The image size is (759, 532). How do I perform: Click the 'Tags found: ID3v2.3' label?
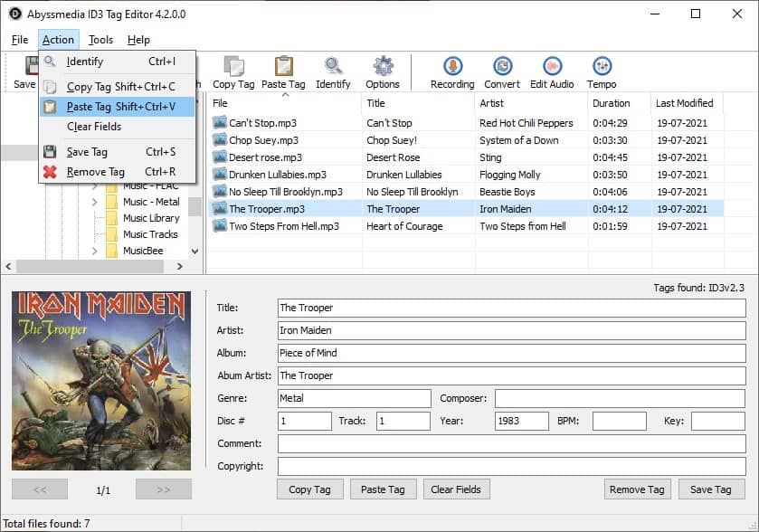click(698, 288)
